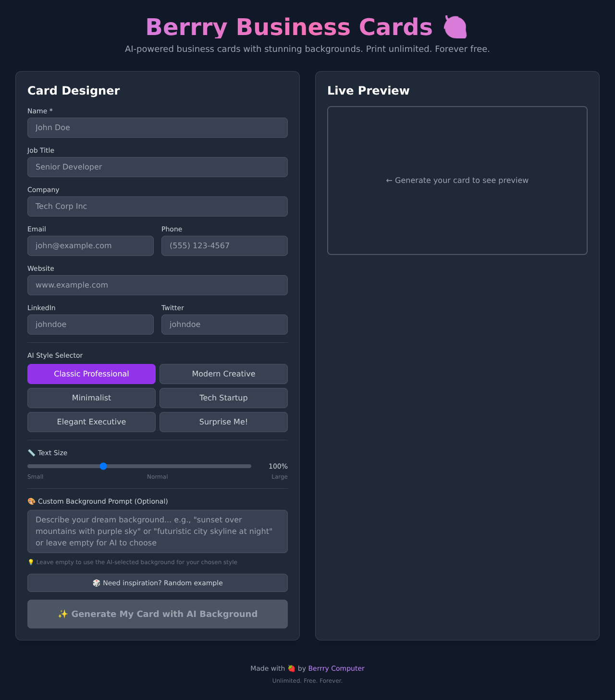Click the Website input field

[157, 285]
